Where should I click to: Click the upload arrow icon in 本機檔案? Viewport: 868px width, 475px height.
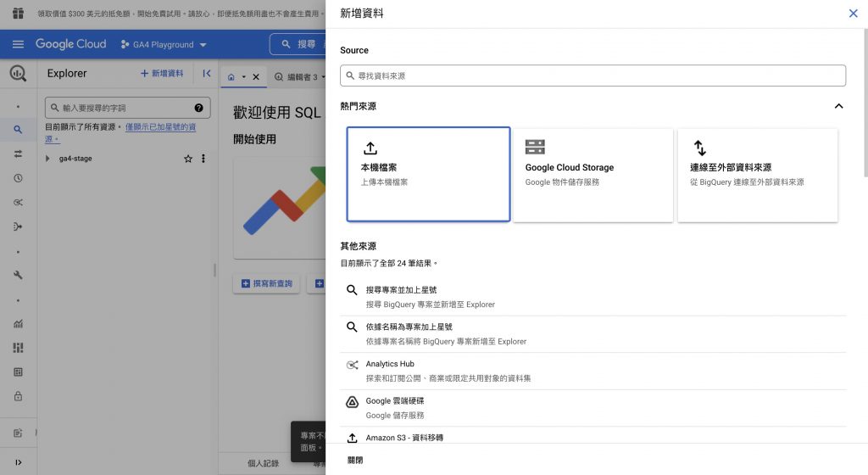tap(370, 148)
